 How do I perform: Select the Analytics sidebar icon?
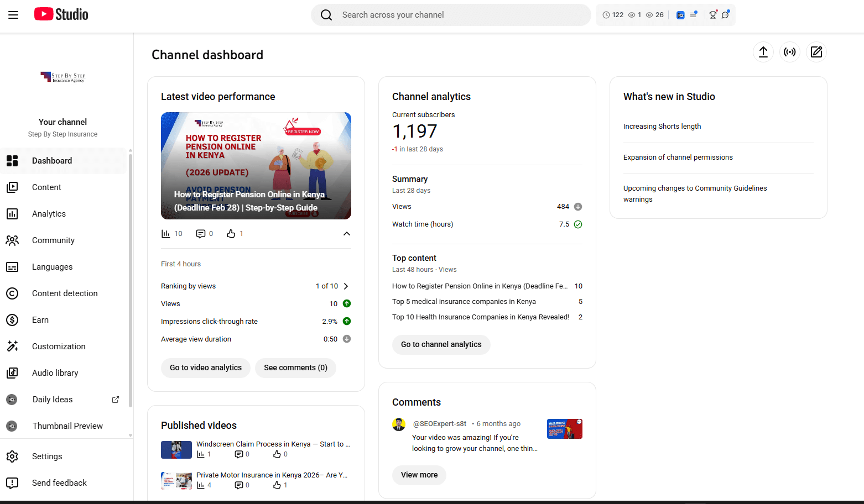(x=12, y=213)
